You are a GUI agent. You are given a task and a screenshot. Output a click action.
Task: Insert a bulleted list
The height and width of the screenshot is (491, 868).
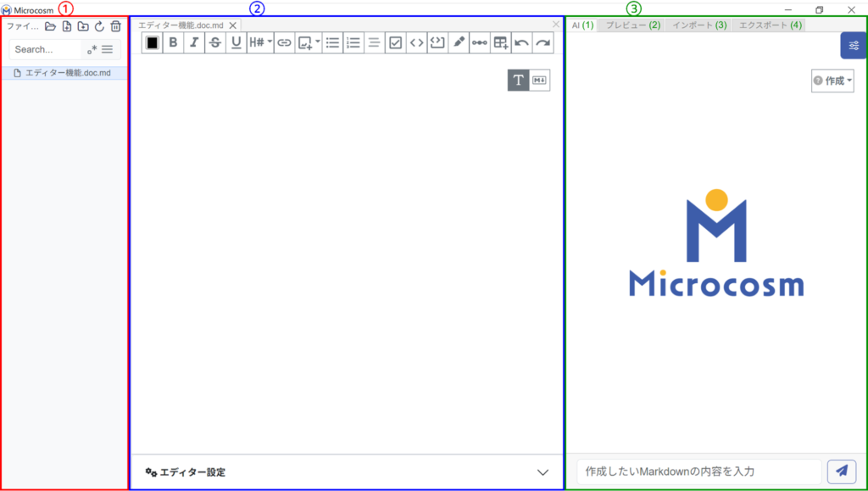332,42
